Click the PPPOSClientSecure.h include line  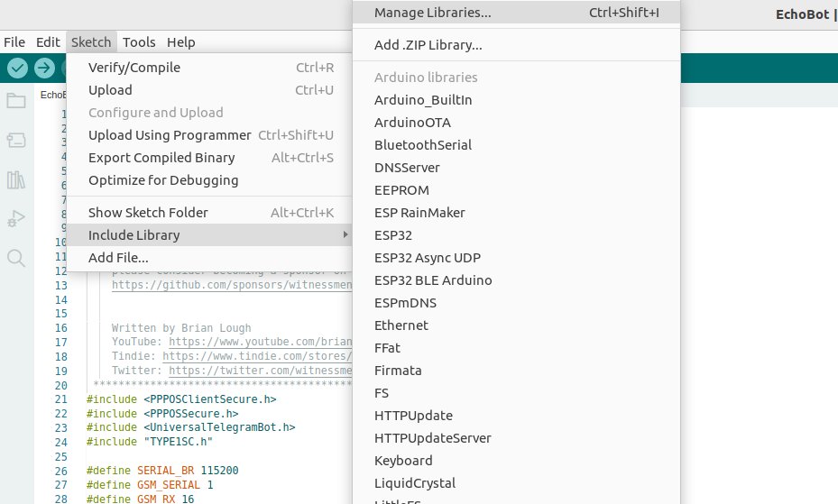click(181, 399)
